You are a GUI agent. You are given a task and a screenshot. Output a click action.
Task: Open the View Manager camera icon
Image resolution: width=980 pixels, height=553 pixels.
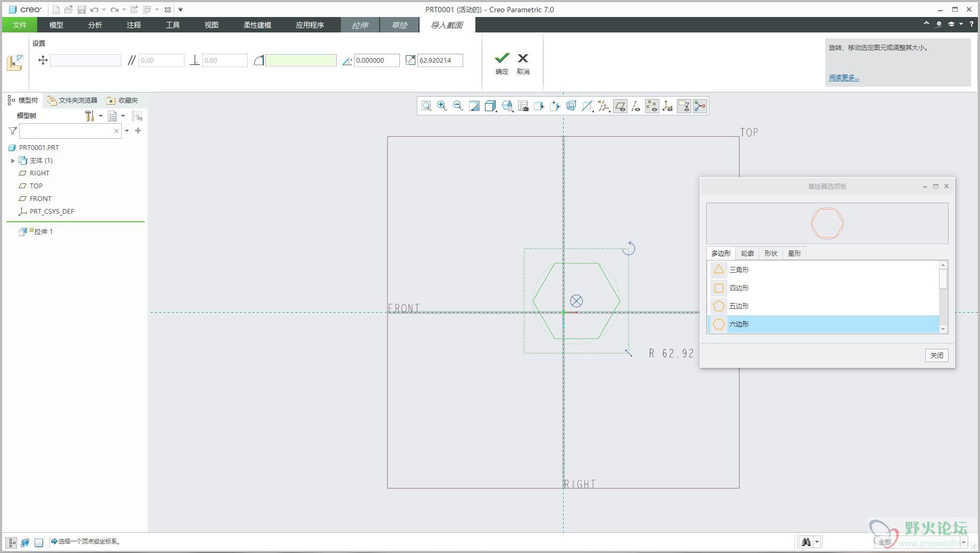coord(523,106)
